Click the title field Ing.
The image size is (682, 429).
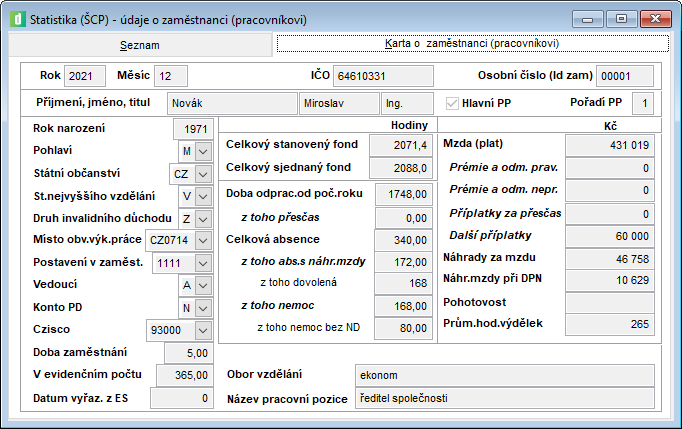[407, 103]
